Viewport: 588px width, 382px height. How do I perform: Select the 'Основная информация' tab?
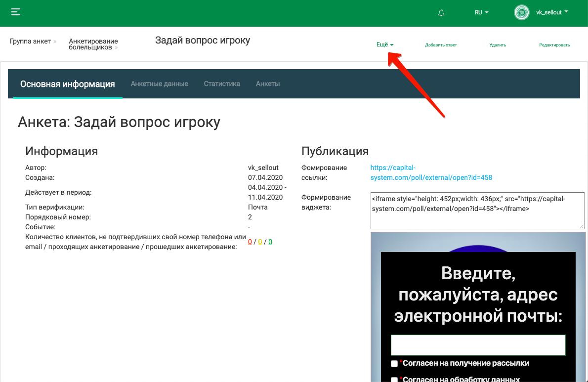67,84
